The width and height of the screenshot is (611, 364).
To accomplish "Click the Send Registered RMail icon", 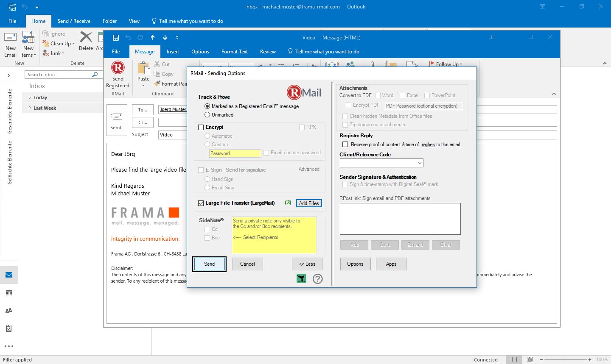I will (x=118, y=68).
